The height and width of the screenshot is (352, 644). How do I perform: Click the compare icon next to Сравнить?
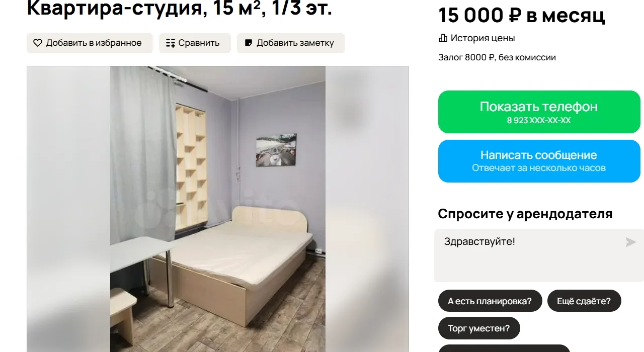171,43
